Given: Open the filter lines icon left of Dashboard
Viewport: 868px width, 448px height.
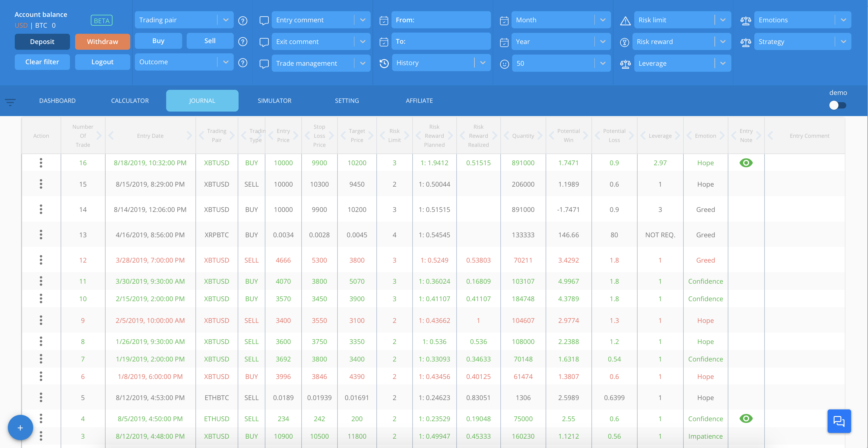Looking at the screenshot, I should [10, 102].
